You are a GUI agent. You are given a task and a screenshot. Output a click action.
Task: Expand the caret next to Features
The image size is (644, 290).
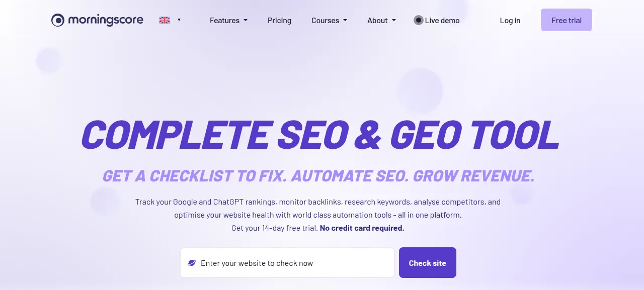click(246, 21)
